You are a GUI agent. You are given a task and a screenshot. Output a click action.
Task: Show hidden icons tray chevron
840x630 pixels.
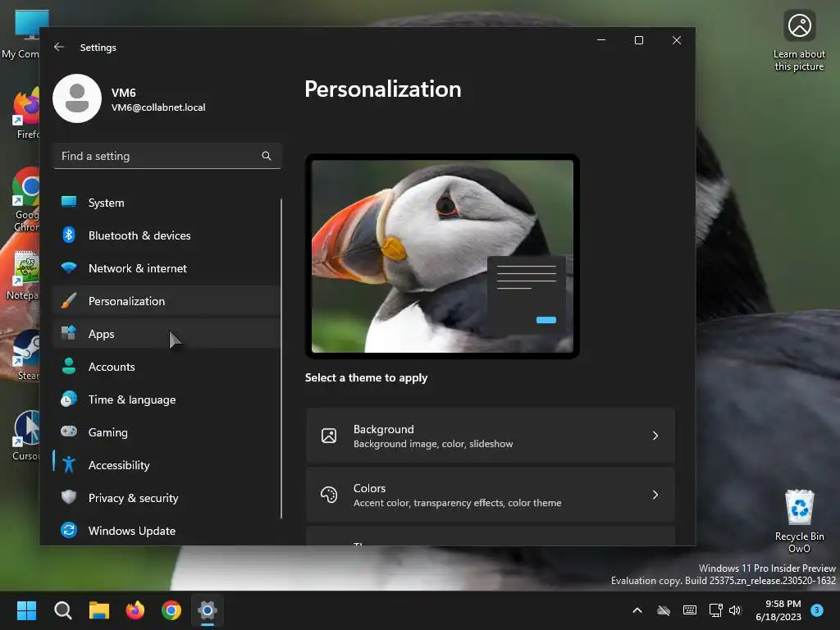coord(637,610)
